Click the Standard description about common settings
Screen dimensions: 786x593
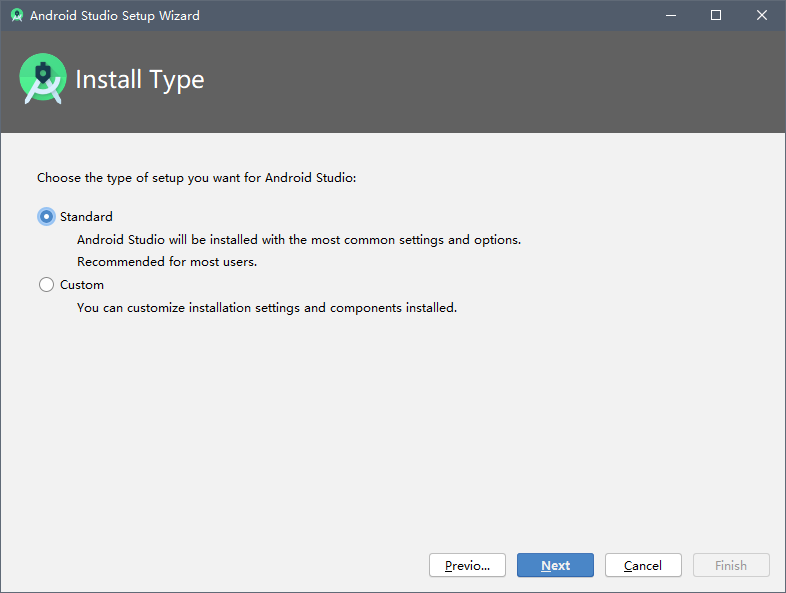(299, 240)
